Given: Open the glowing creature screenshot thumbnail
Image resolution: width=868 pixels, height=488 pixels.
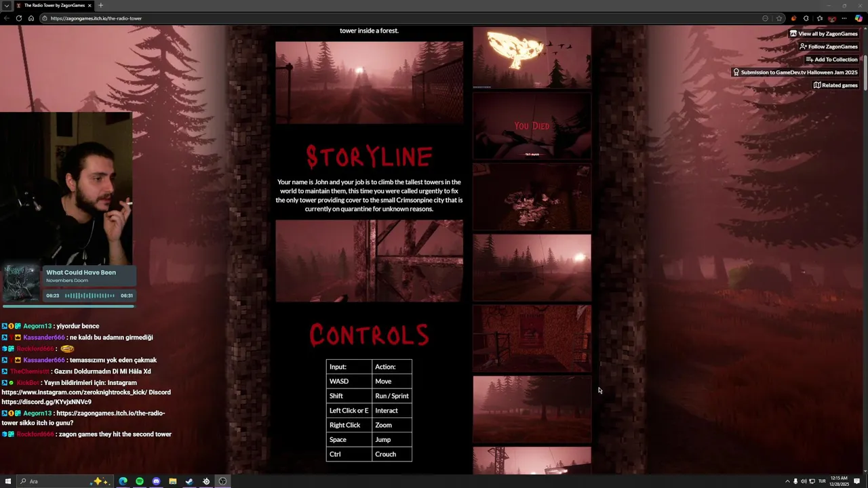Looking at the screenshot, I should tap(532, 58).
